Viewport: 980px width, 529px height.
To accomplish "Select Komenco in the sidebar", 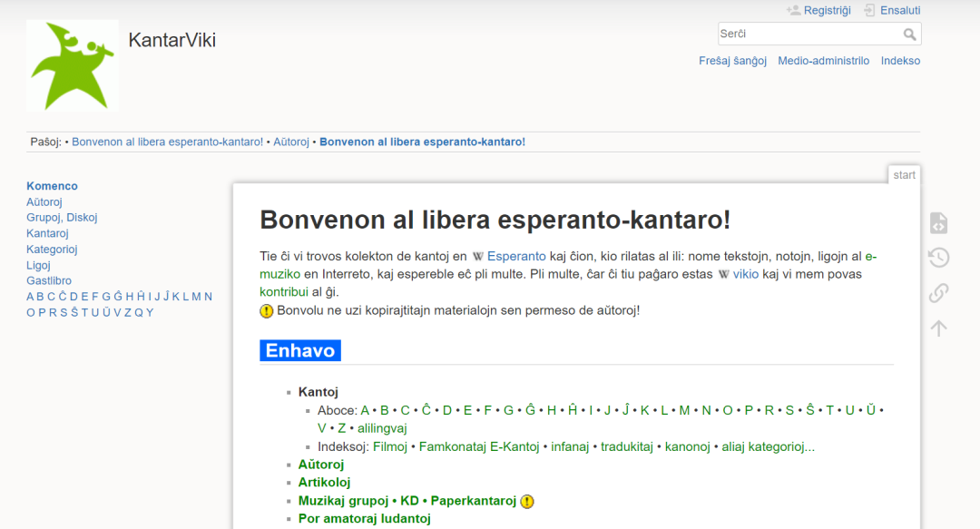I will coord(52,186).
